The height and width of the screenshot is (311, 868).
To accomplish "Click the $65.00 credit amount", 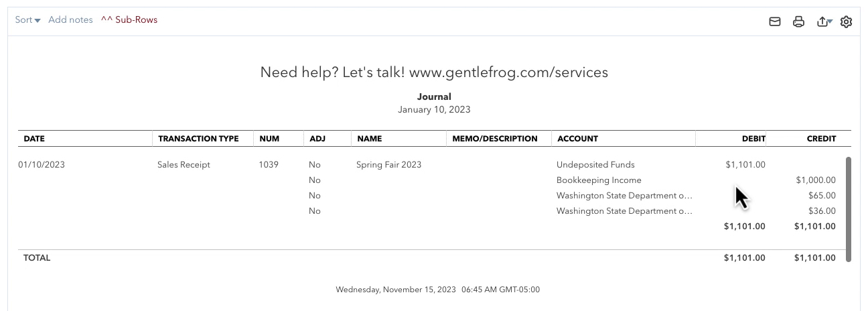I will tap(822, 196).
